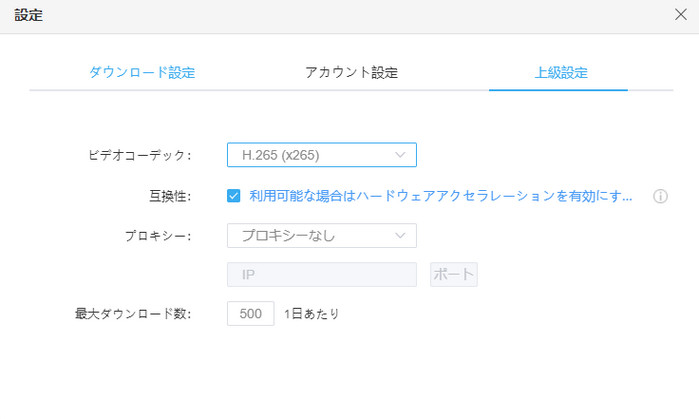Click the 1日あたり text

[312, 314]
